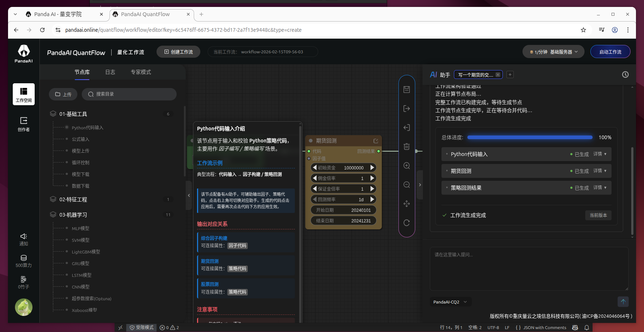The height and width of the screenshot is (332, 644).
Task: Zoom in on the canvas
Action: (x=407, y=165)
